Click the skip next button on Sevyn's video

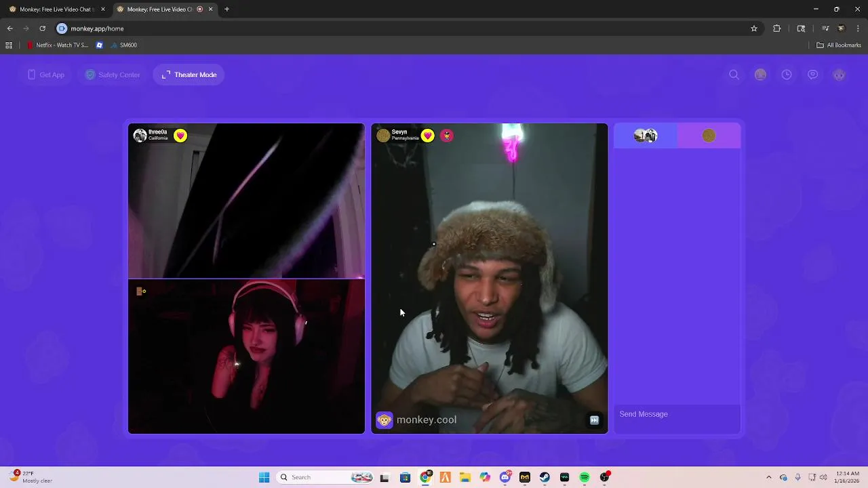tap(594, 420)
